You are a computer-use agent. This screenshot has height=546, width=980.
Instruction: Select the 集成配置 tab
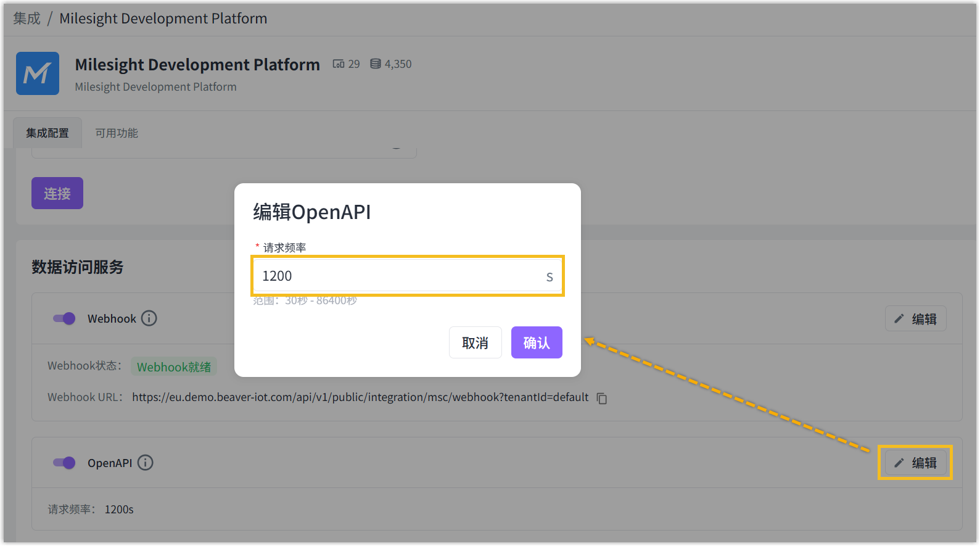coord(47,133)
